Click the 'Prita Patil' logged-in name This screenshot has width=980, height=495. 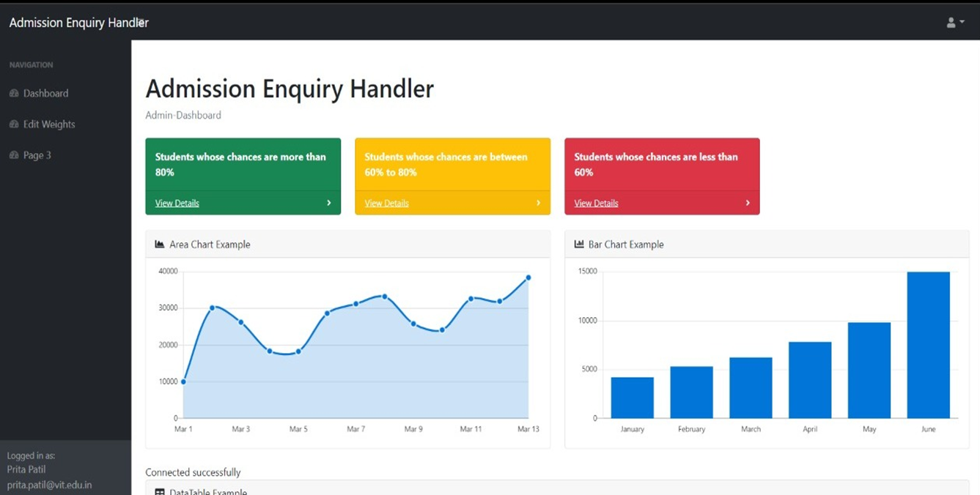(x=26, y=469)
